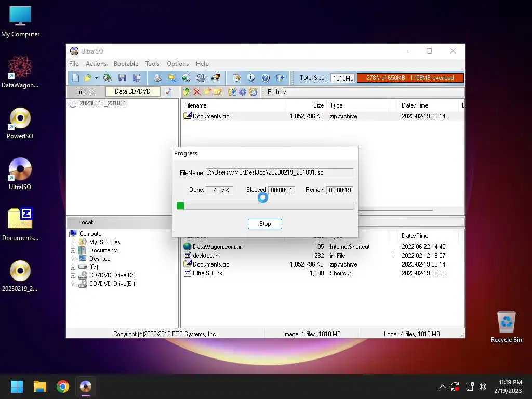The image size is (532, 399).
Task: Click the Mount to Virtual Drive icon
Action: point(201,78)
